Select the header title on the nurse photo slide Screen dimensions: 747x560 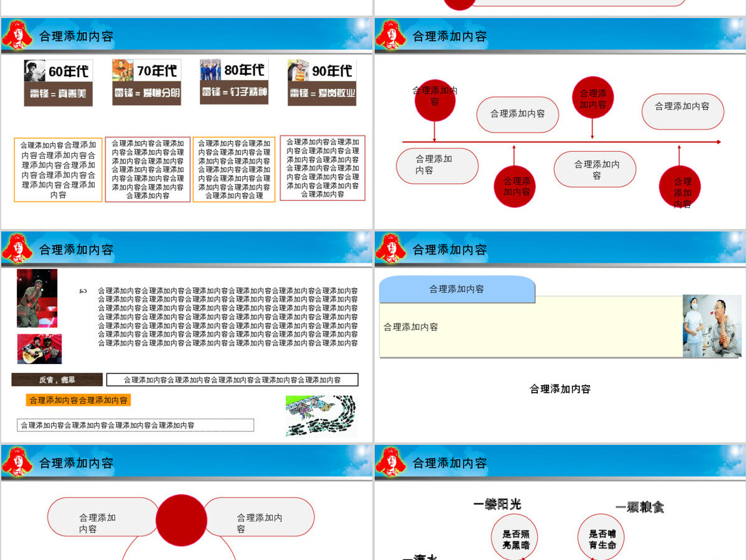(x=450, y=250)
